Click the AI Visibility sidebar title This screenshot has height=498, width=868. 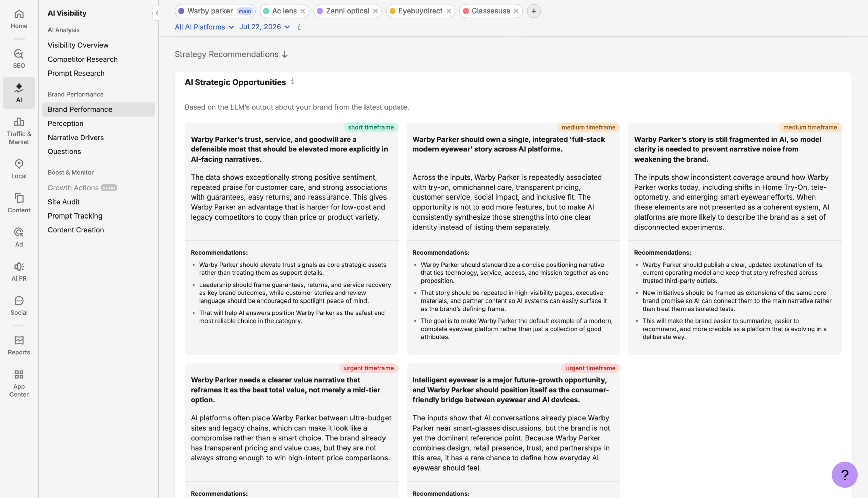pos(67,13)
